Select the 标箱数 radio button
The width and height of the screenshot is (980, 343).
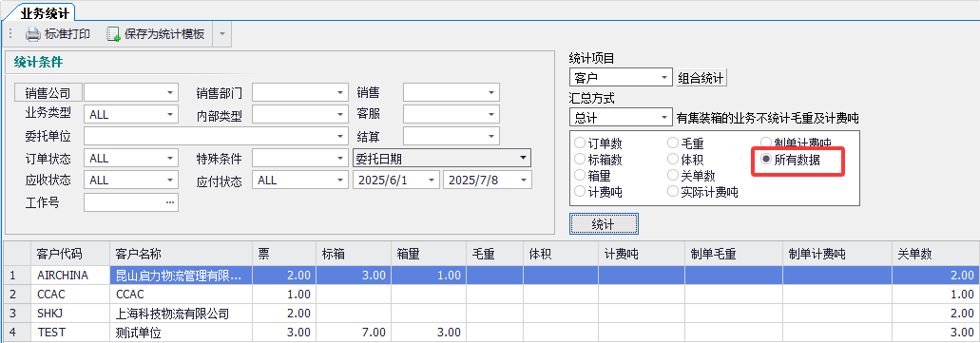click(x=580, y=160)
